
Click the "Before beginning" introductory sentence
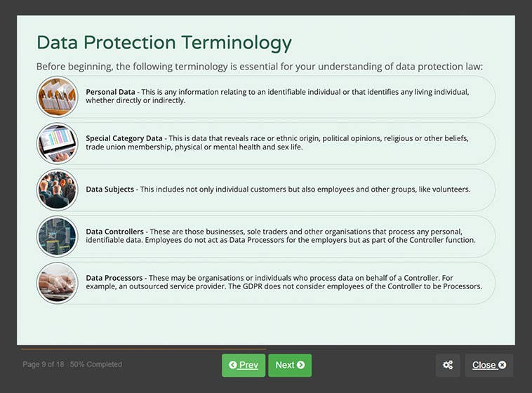(260, 67)
